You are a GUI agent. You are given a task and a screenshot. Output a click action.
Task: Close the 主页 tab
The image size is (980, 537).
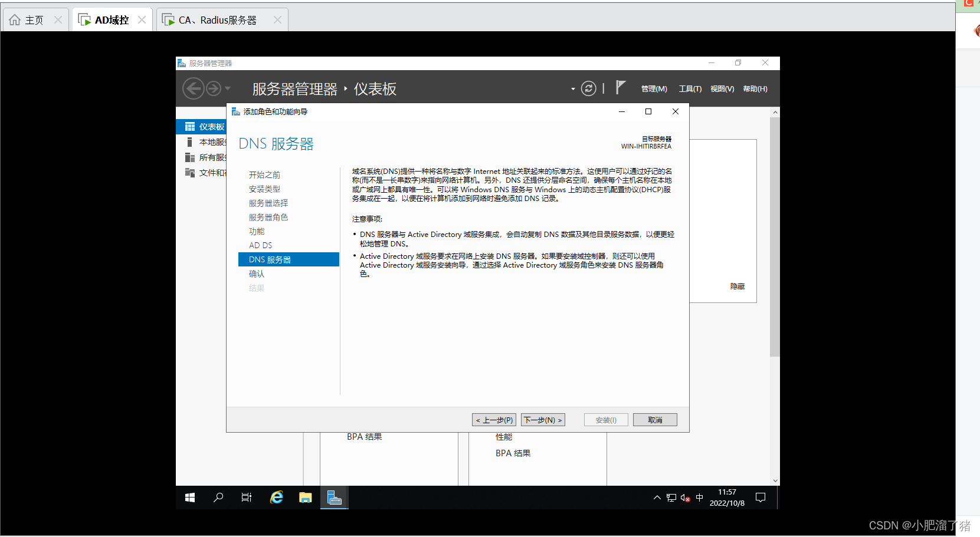58,20
